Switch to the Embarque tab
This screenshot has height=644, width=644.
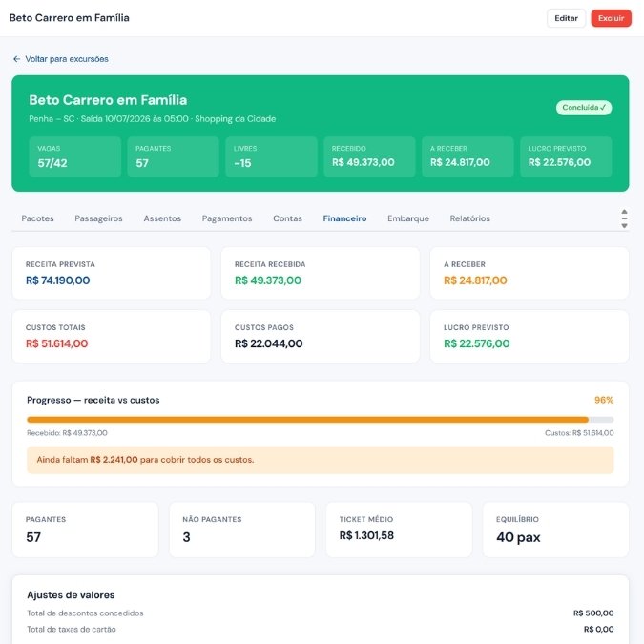(x=408, y=218)
